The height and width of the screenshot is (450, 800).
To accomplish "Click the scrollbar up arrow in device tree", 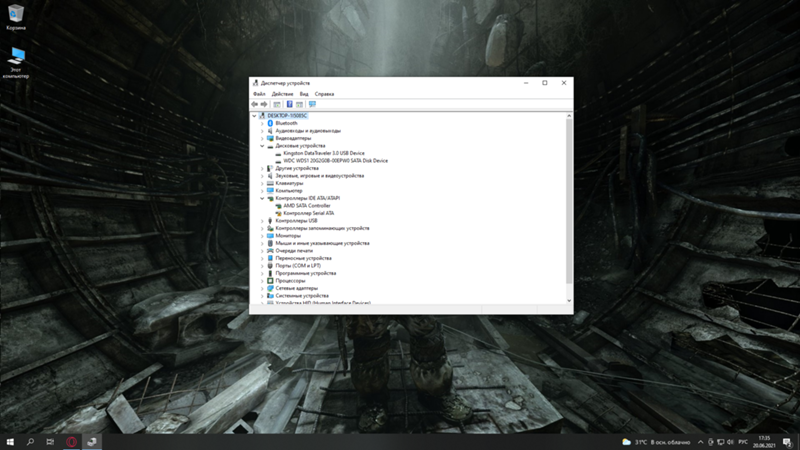I will click(x=569, y=116).
